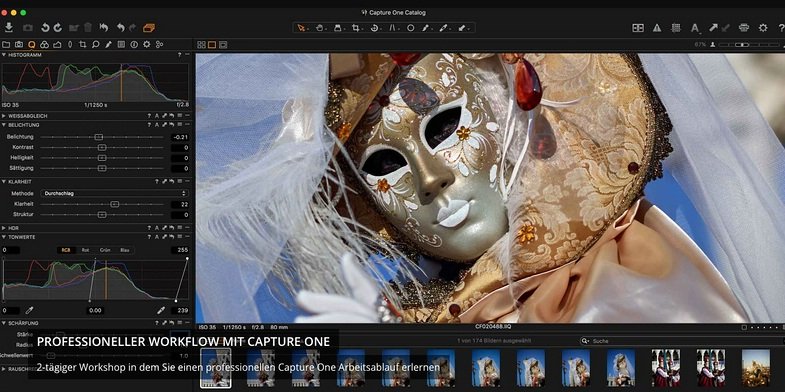Viewport: 785px width, 392px height.
Task: Click the orange Process variants icon
Action: click(x=149, y=28)
